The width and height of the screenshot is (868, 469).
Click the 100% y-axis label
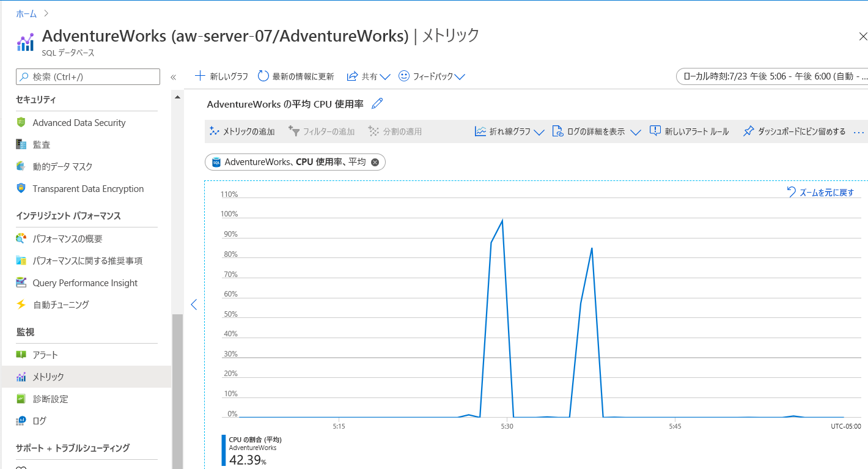click(x=229, y=214)
